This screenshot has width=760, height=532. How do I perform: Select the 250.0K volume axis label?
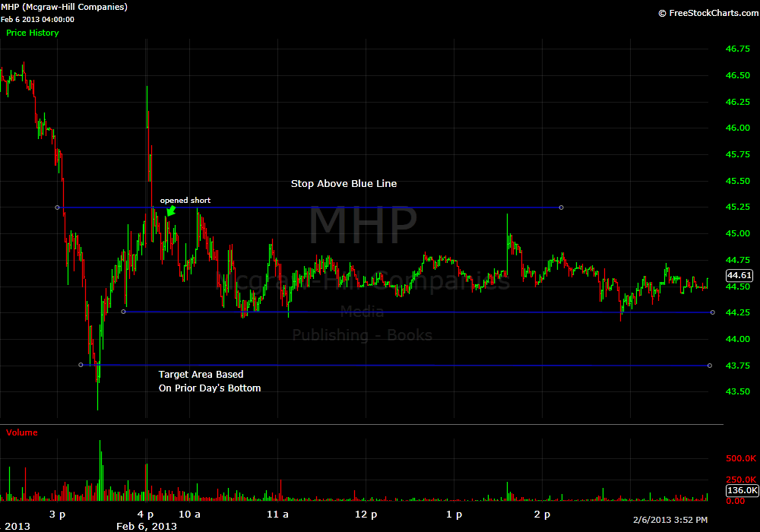(x=741, y=480)
